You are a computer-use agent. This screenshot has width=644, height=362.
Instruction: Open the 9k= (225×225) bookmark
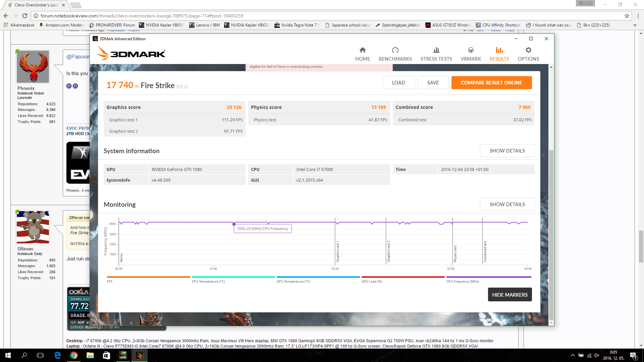(x=593, y=25)
